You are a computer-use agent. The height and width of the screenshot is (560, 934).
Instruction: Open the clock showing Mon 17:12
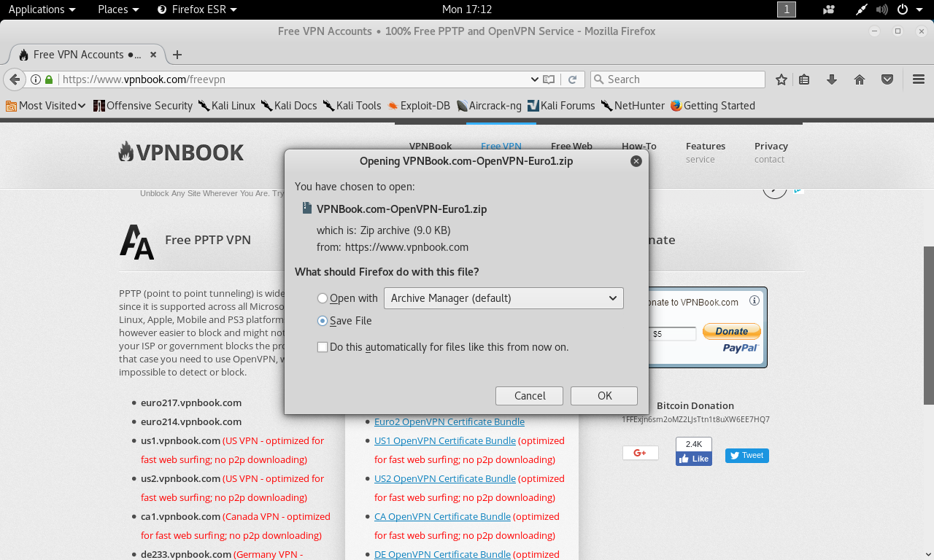pos(467,9)
